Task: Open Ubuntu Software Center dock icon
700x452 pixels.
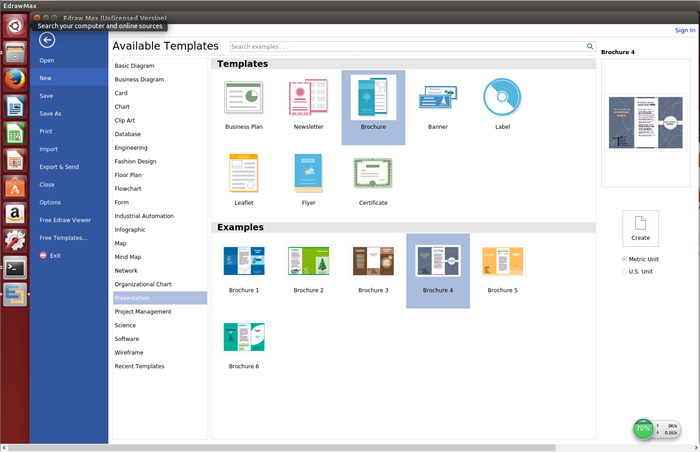Action: pyautogui.click(x=15, y=187)
